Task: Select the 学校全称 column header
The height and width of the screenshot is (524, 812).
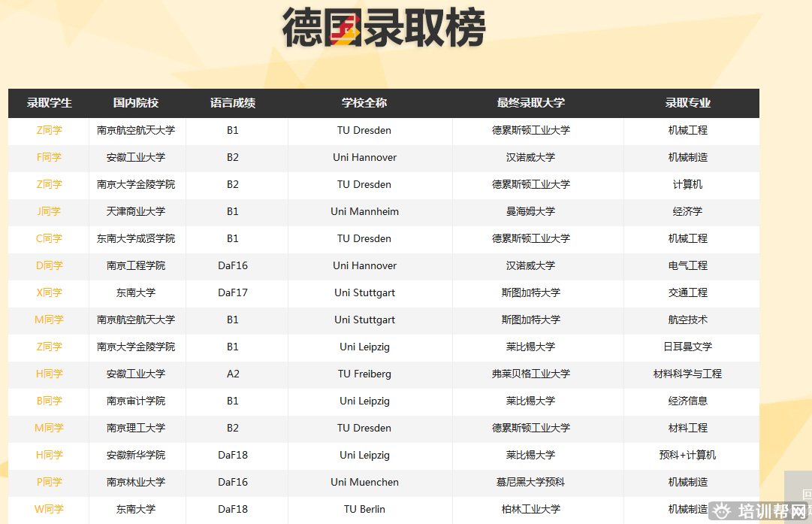Action: (364, 103)
